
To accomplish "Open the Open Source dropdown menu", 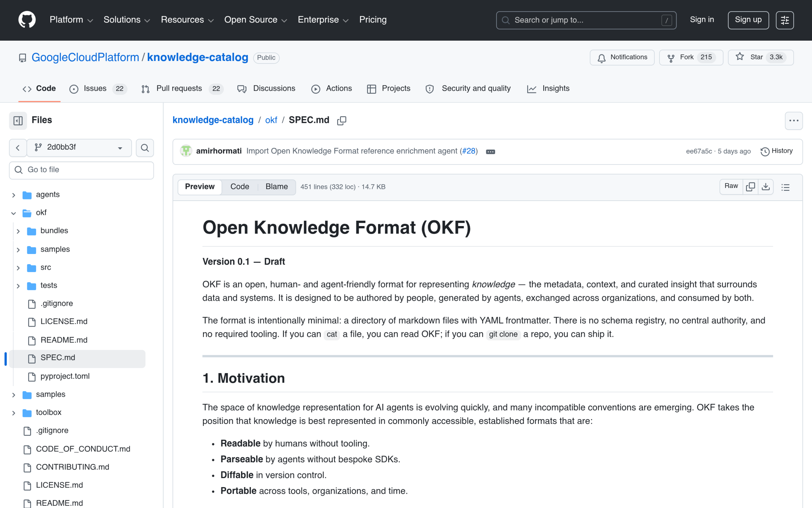I will 255,20.
